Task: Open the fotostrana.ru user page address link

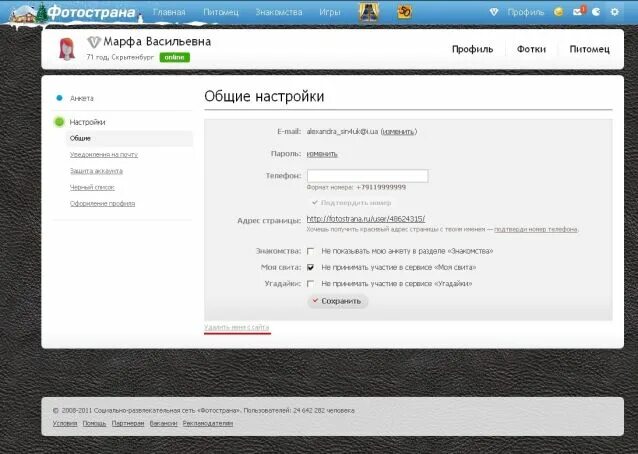Action: coord(366,219)
